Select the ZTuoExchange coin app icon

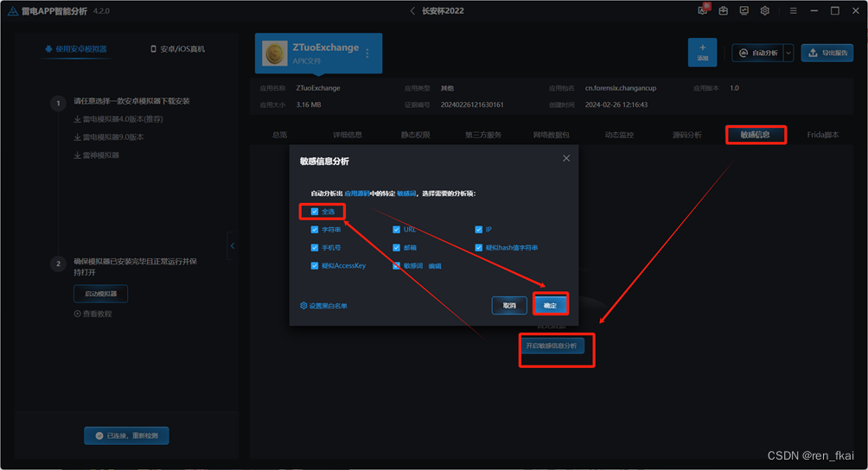275,54
